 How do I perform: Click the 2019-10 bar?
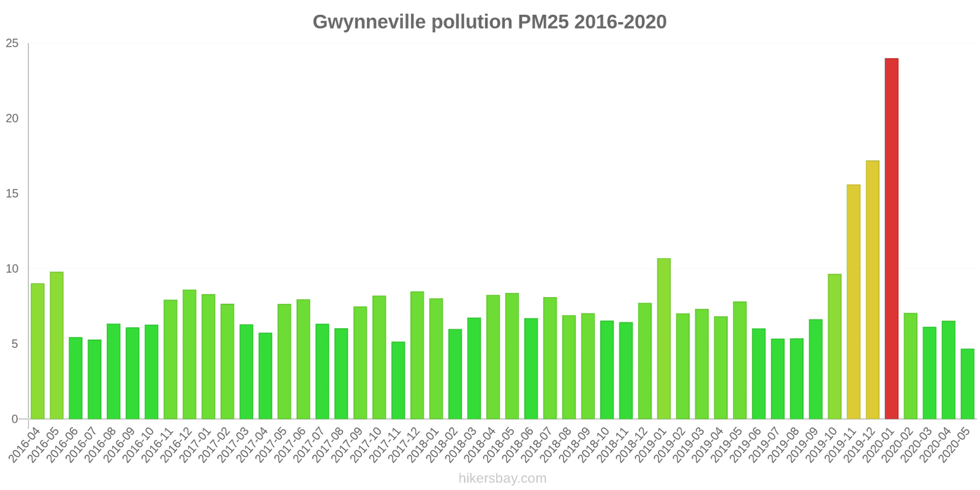(834, 347)
